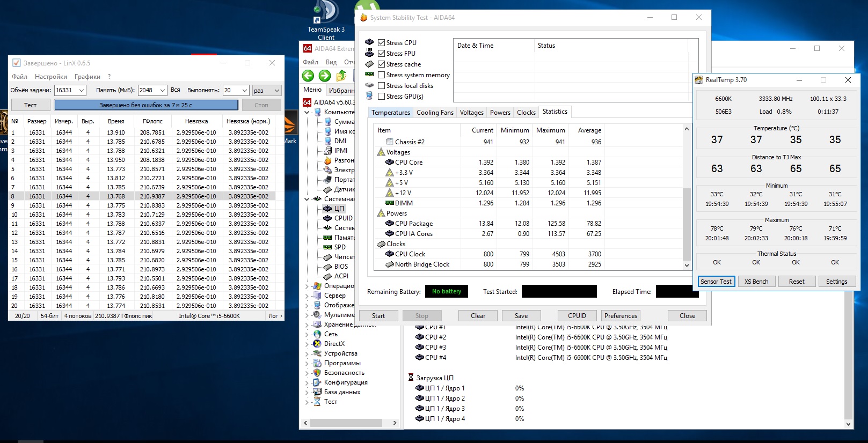Enable the Stress system memory checkbox
Image resolution: width=868 pixels, height=443 pixels.
coord(381,75)
